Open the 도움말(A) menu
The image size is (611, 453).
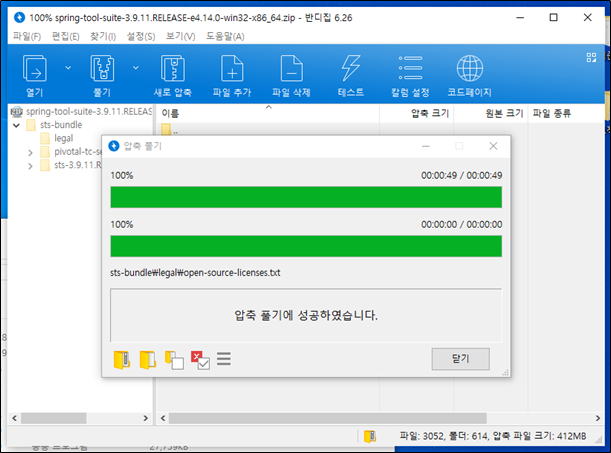point(225,36)
